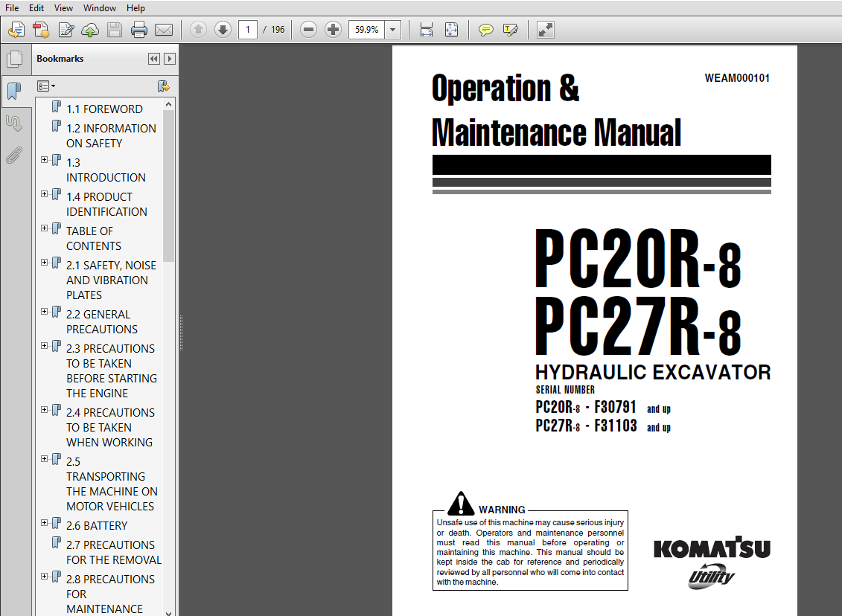Open the Edit menu
The width and height of the screenshot is (842, 616).
[36, 8]
